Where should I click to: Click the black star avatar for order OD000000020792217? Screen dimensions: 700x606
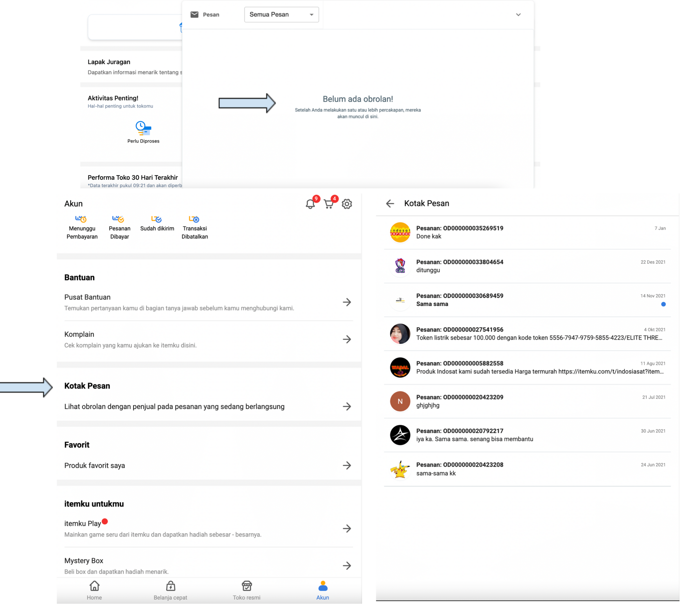(400, 435)
